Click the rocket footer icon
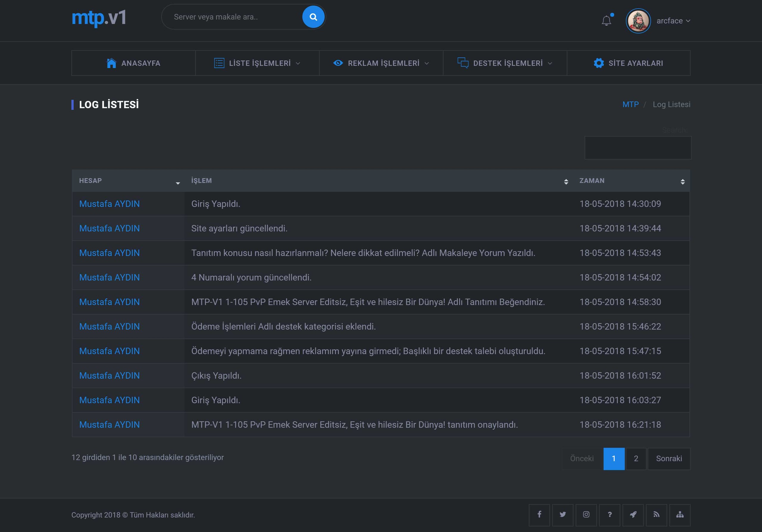 [633, 515]
